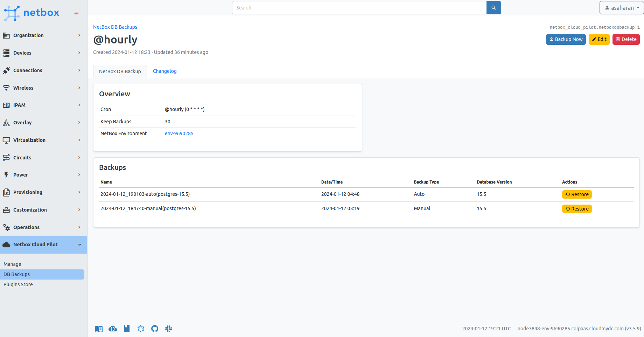Screen dimensions: 644x337
Task: Click the 2024-01-12_190103-auto backup name
Action: (145, 194)
